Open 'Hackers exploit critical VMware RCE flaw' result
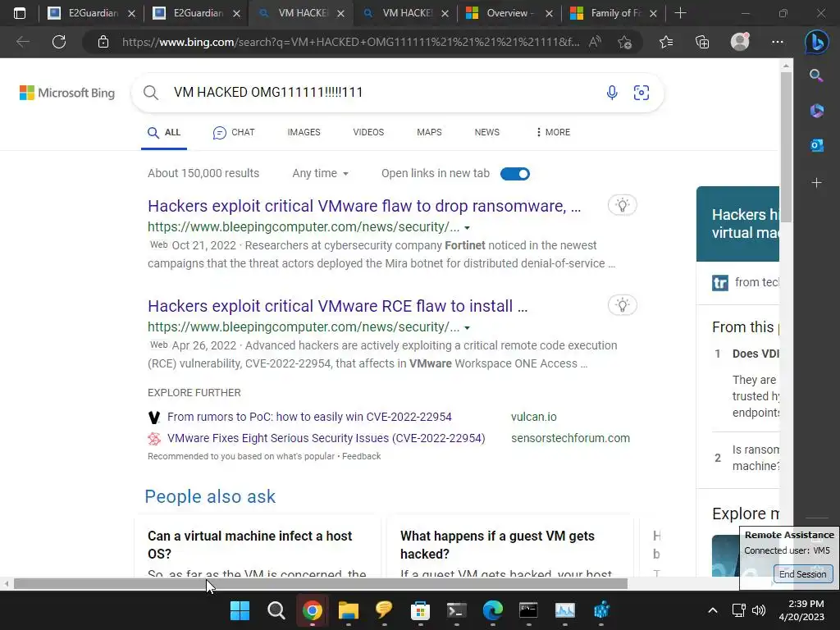The height and width of the screenshot is (630, 840). [x=337, y=306]
